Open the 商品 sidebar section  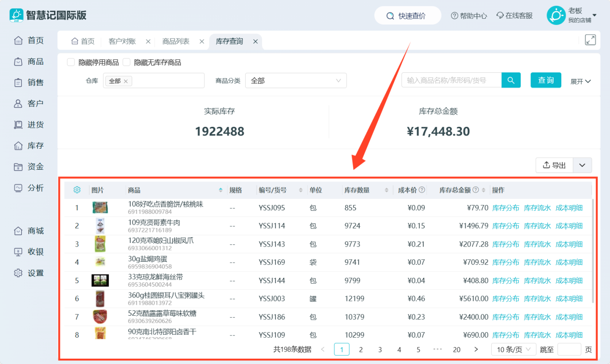point(29,62)
